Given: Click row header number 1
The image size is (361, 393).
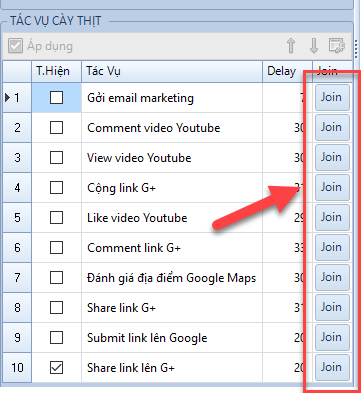Looking at the screenshot, I should pyautogui.click(x=17, y=98).
